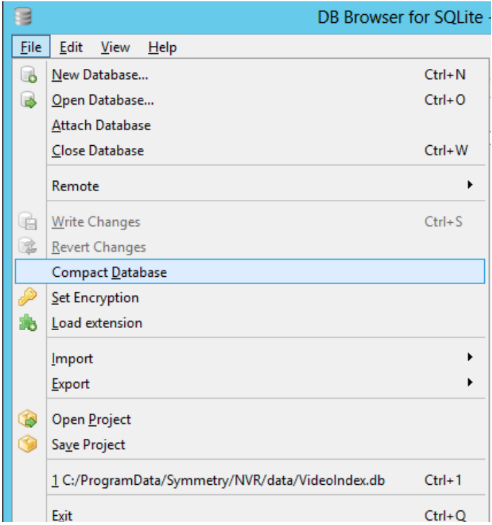
Task: Open the Edit menu
Action: (x=71, y=47)
